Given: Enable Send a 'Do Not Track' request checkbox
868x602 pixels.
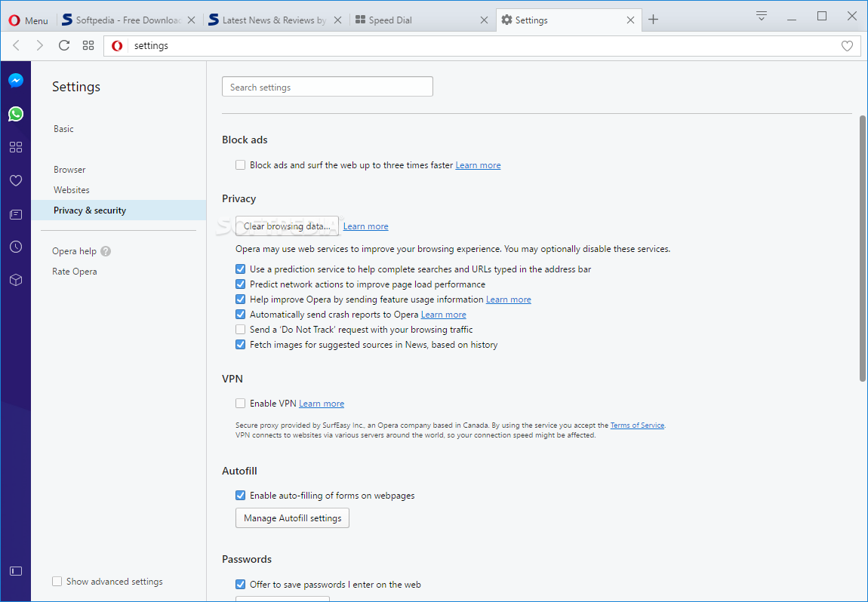Looking at the screenshot, I should (x=240, y=329).
